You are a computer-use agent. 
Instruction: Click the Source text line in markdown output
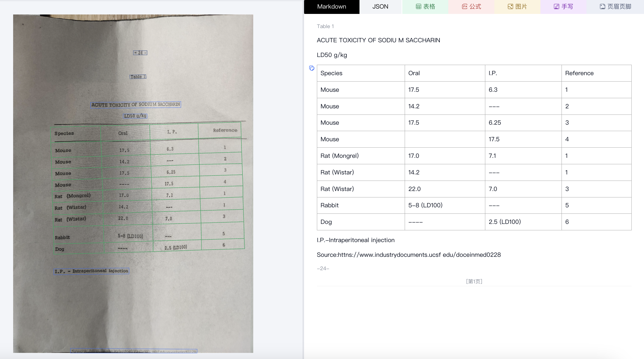408,255
